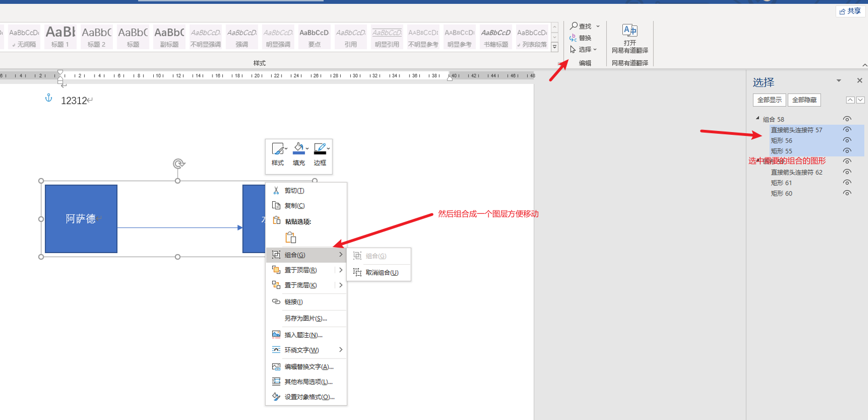
Task: Choose 插入题注(N) insert caption
Action: [306, 335]
